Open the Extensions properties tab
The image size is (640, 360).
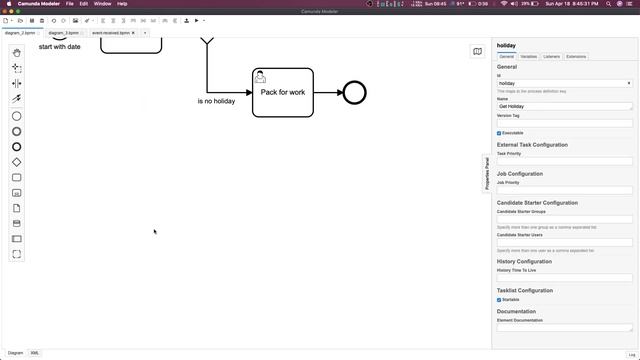[x=576, y=56]
